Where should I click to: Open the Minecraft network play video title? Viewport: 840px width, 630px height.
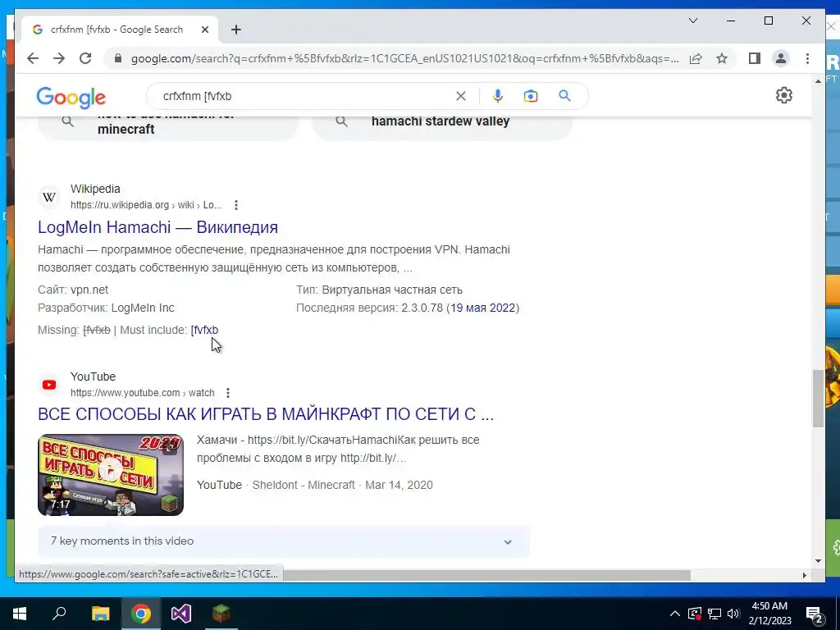coord(266,414)
